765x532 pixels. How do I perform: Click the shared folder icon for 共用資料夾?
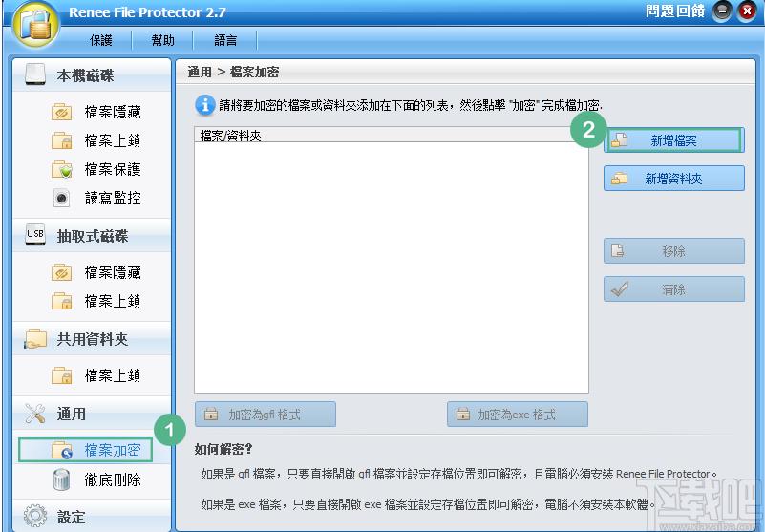[35, 339]
